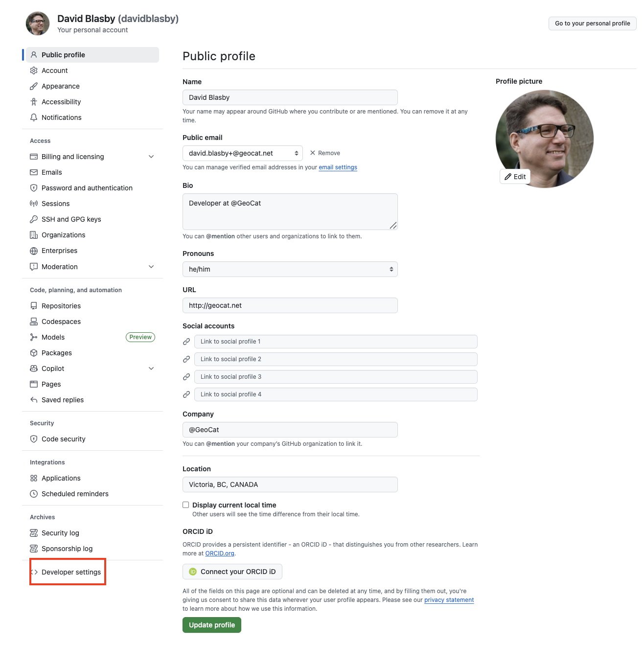The width and height of the screenshot is (644, 645).
Task: Switch to the Public profile menu item
Action: click(63, 54)
